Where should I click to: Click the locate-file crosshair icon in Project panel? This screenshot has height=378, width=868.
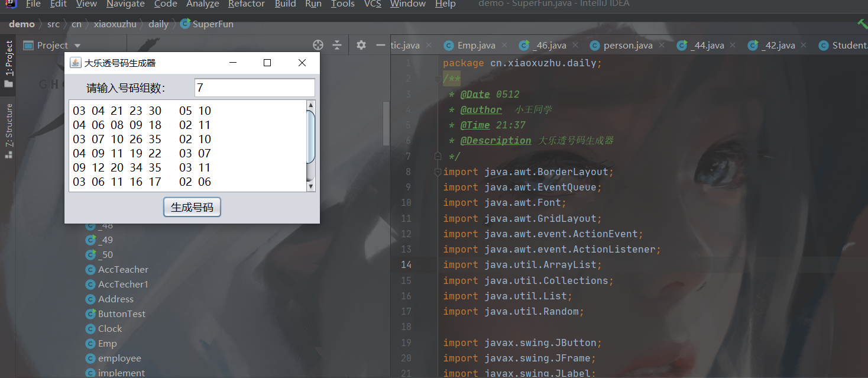coord(318,45)
